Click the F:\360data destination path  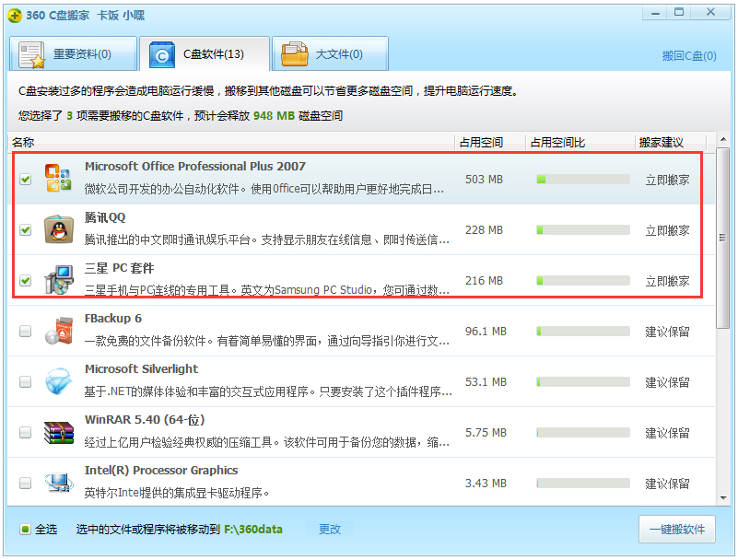point(253,530)
